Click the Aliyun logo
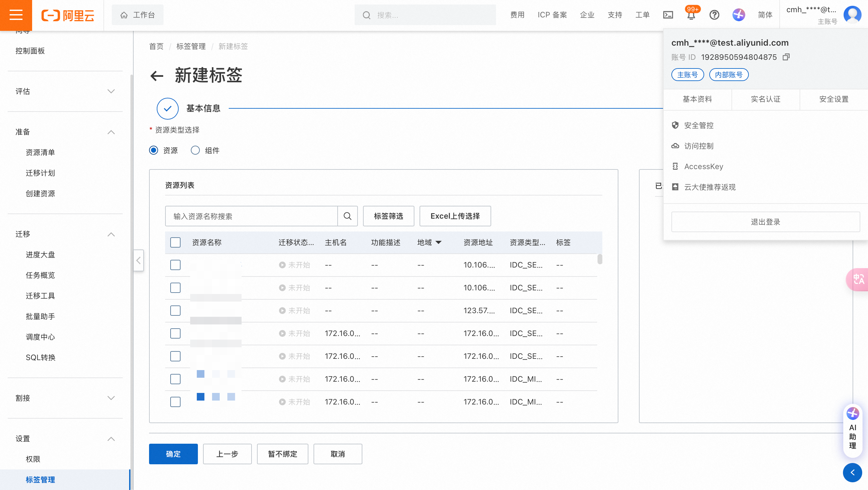Image resolution: width=868 pixels, height=490 pixels. click(x=68, y=15)
